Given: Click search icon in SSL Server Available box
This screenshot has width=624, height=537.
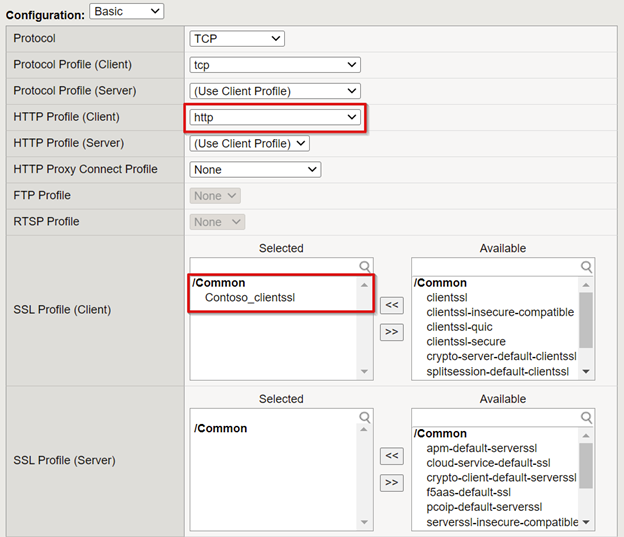Looking at the screenshot, I should [586, 417].
